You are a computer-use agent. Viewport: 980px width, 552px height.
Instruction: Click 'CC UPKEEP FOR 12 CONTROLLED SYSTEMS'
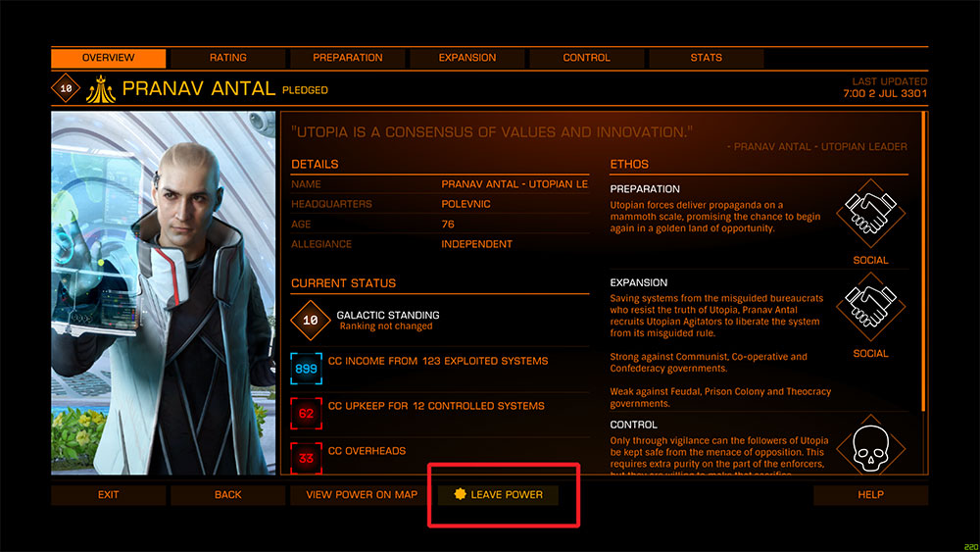click(436, 406)
